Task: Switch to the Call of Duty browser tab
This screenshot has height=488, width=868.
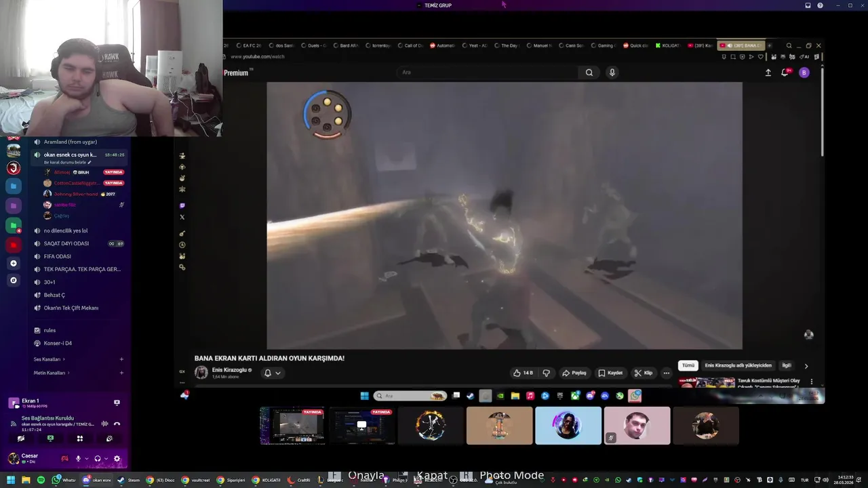Action: [410, 45]
